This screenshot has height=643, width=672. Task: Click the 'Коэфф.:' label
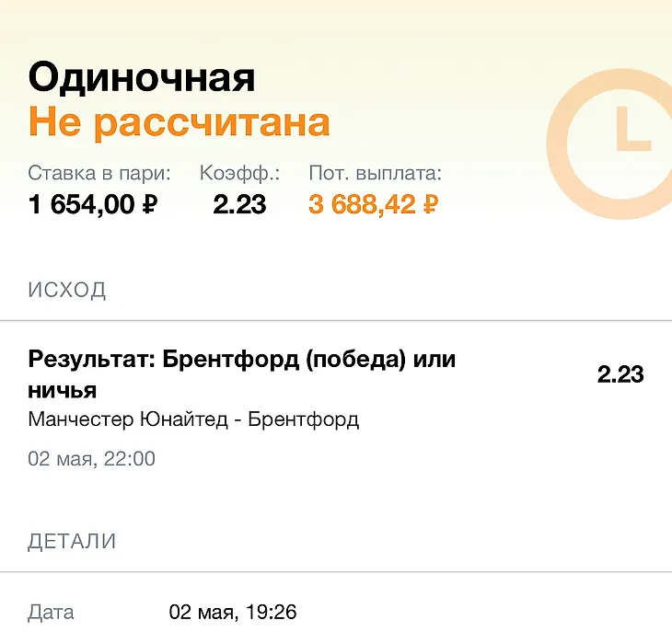239,173
